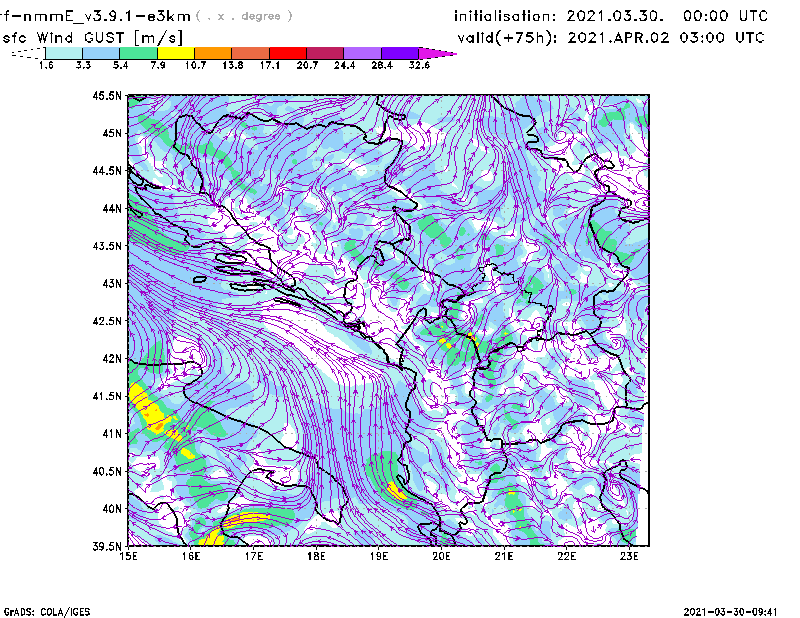The height and width of the screenshot is (618, 800).
Task: Click the 18E longitude label
Action: click(316, 556)
